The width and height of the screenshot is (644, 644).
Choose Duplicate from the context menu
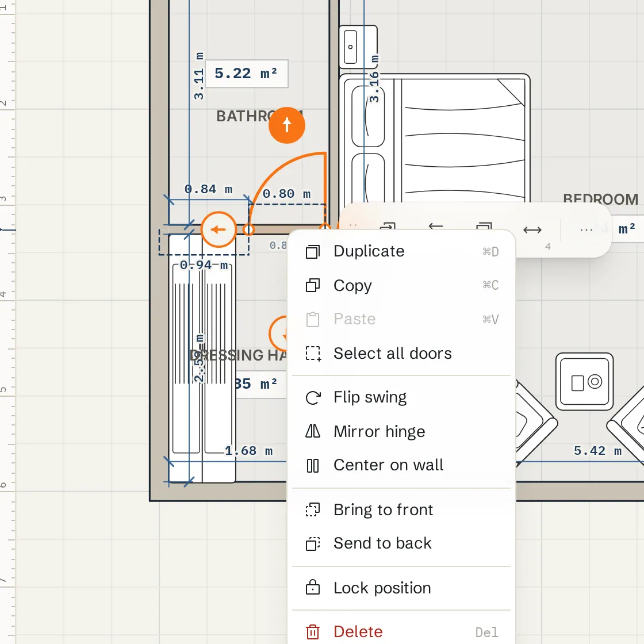point(401,251)
